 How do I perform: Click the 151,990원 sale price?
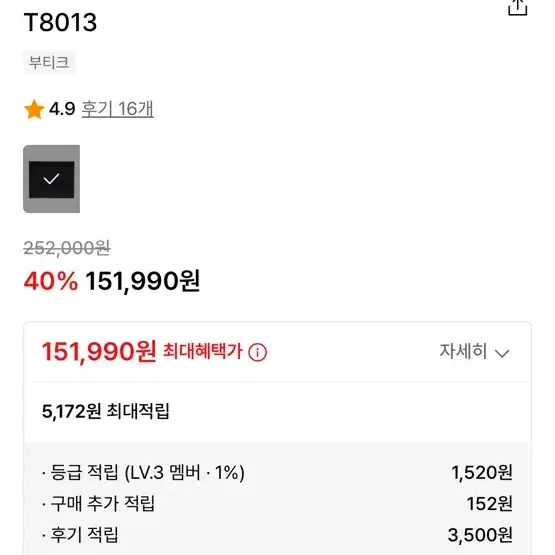143,281
